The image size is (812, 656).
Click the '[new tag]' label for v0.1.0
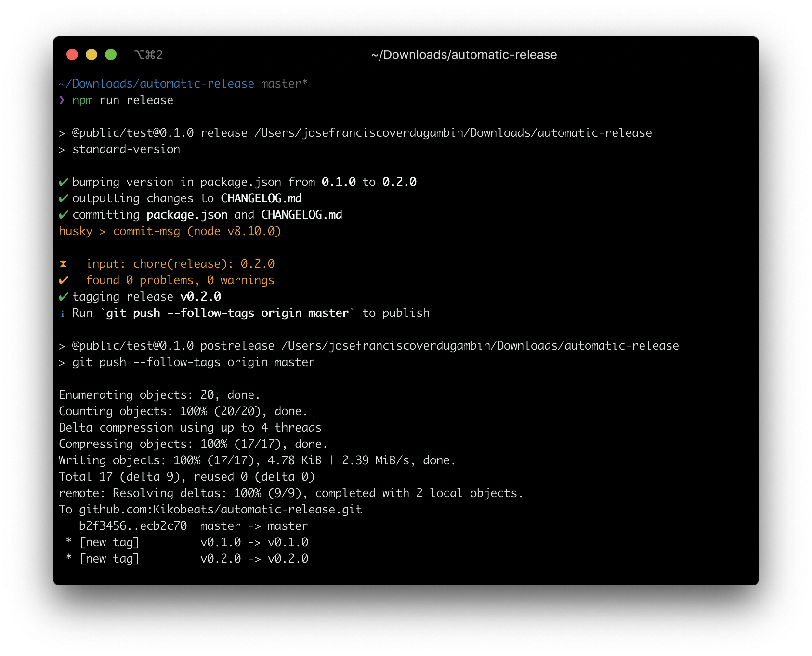pos(109,542)
